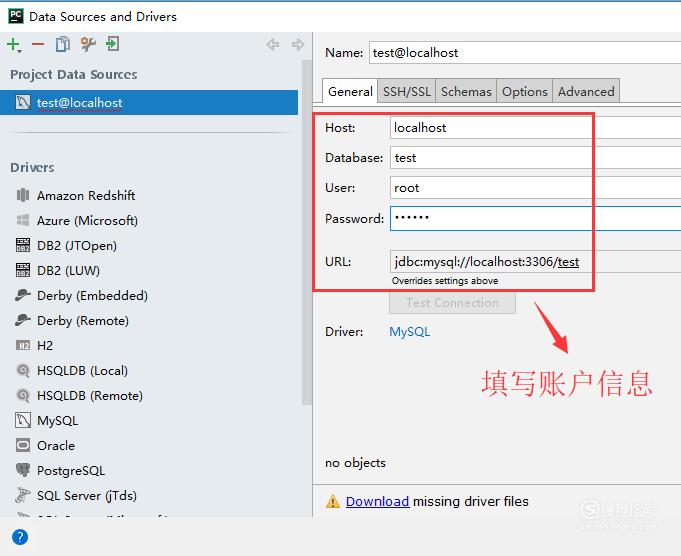Click the red minus remove data source icon
Screen dimensions: 681x556
tap(38, 44)
